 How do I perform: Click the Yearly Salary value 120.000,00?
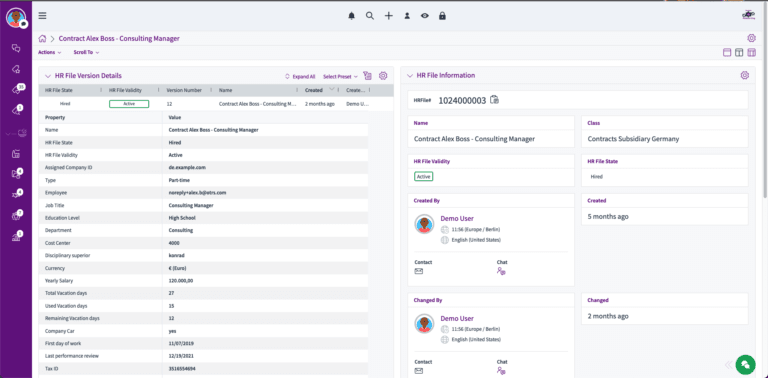[x=181, y=280]
